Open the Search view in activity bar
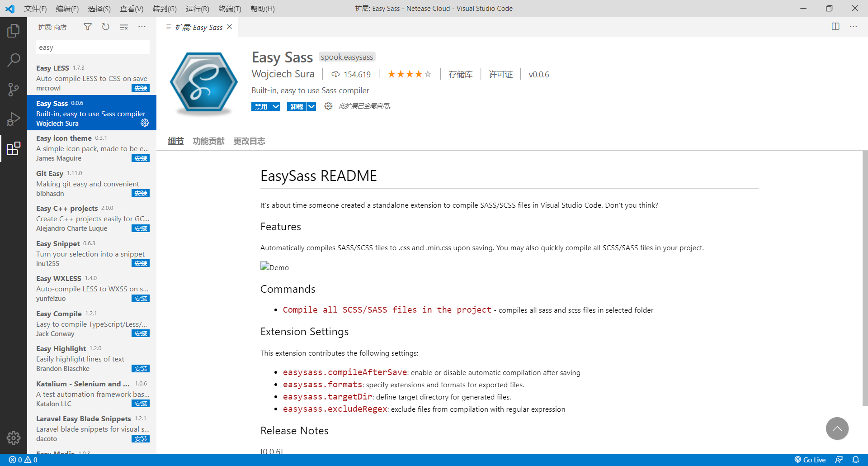Viewport: 868px width, 466px height. pyautogui.click(x=14, y=60)
